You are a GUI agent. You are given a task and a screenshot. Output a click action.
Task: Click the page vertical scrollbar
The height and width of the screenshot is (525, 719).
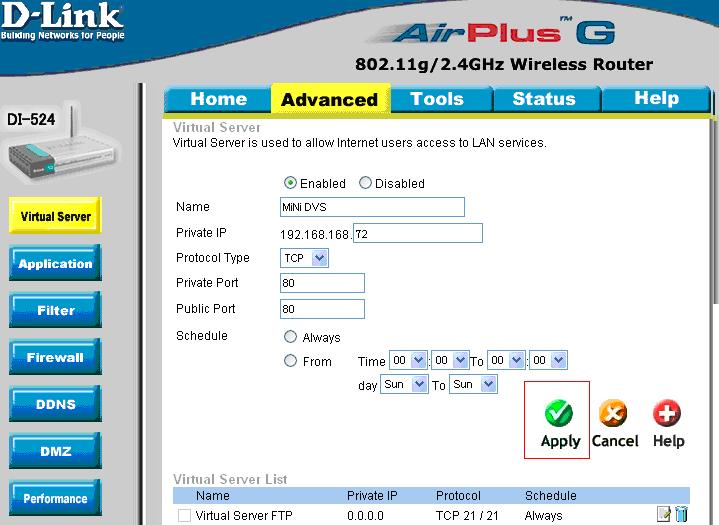pos(716,211)
